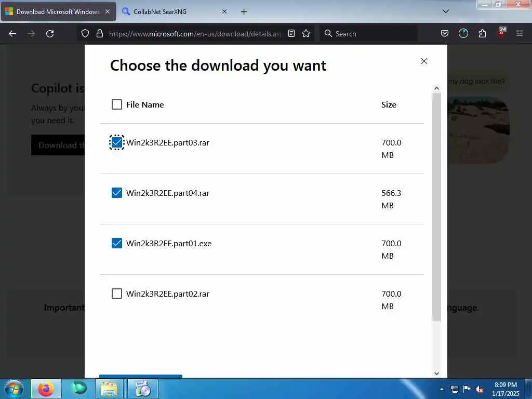Open File Explorer from the taskbar
Viewport: 532px width, 399px height.
click(109, 389)
